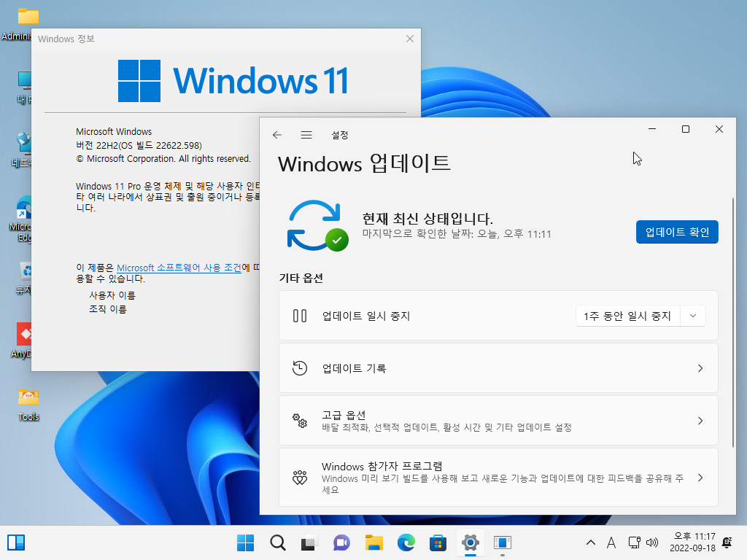Open the volume tray icon

tap(651, 542)
